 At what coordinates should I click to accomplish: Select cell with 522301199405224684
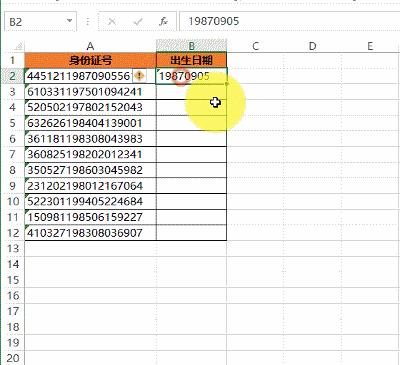[90, 201]
